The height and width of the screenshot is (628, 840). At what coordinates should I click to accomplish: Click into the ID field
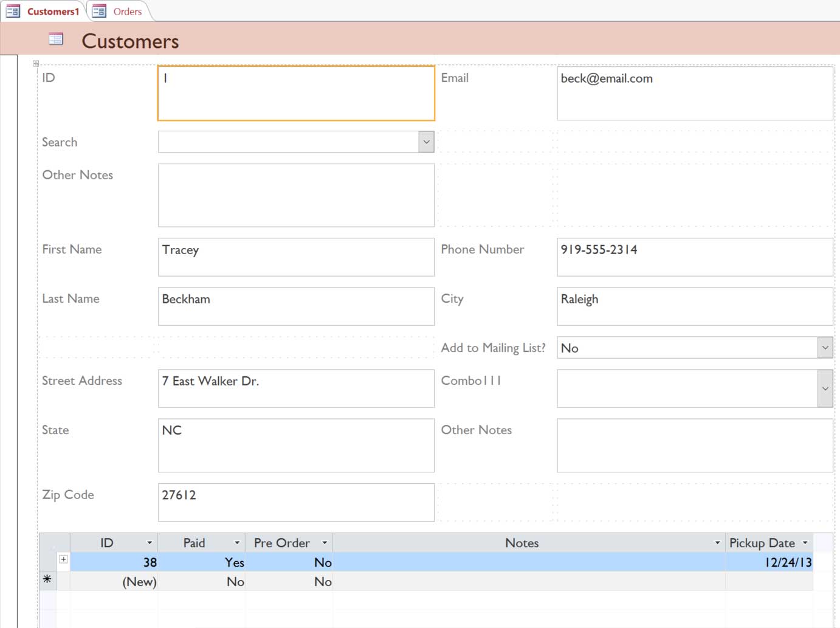pyautogui.click(x=296, y=93)
